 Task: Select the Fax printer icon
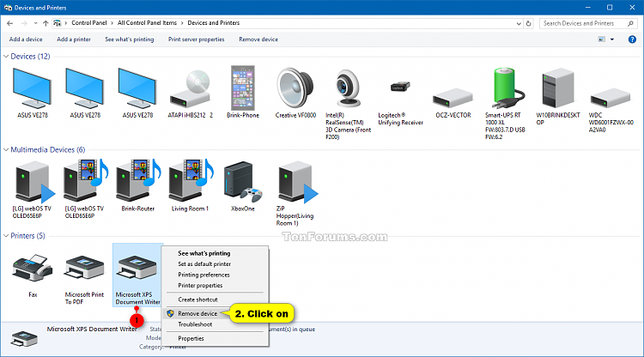coord(33,267)
